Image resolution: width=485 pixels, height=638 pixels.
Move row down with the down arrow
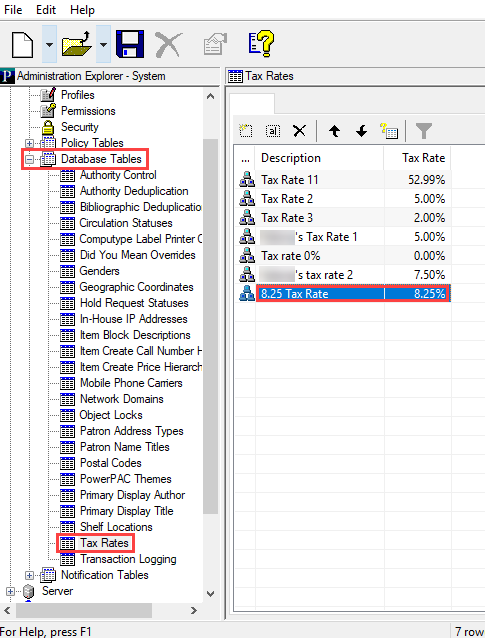361,131
